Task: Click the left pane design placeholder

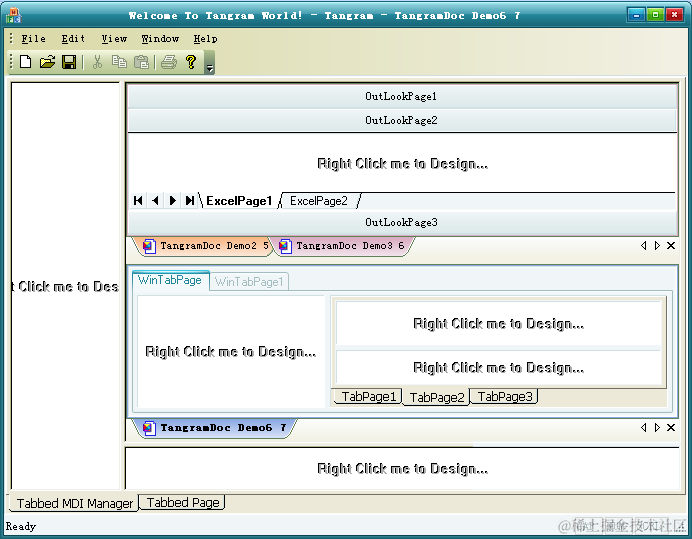Action: [65, 286]
